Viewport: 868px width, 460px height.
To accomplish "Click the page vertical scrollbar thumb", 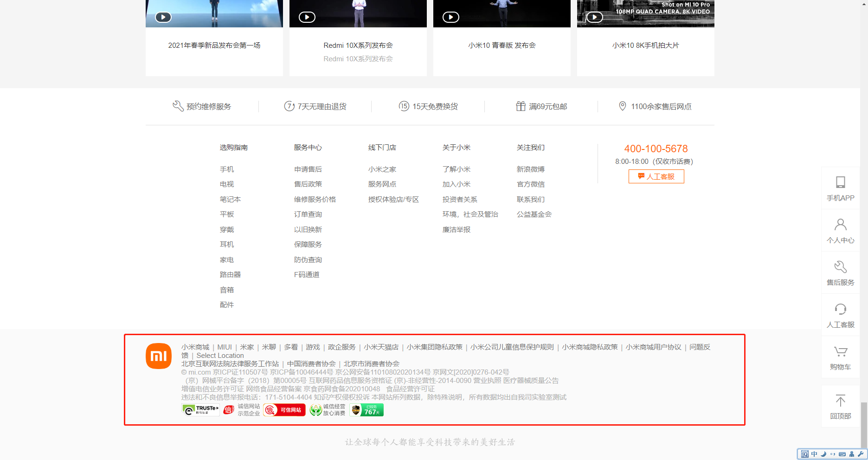I will pyautogui.click(x=863, y=425).
